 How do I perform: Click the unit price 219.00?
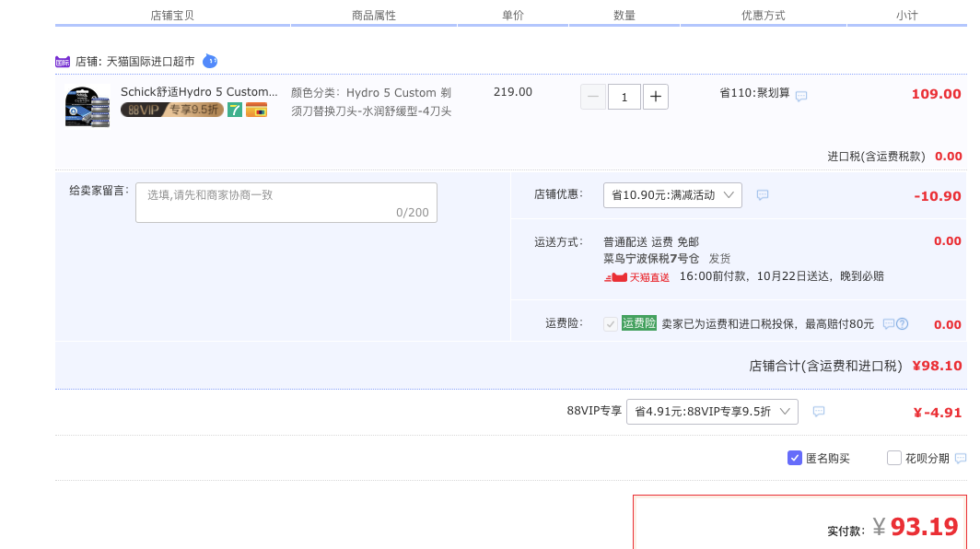click(x=513, y=92)
